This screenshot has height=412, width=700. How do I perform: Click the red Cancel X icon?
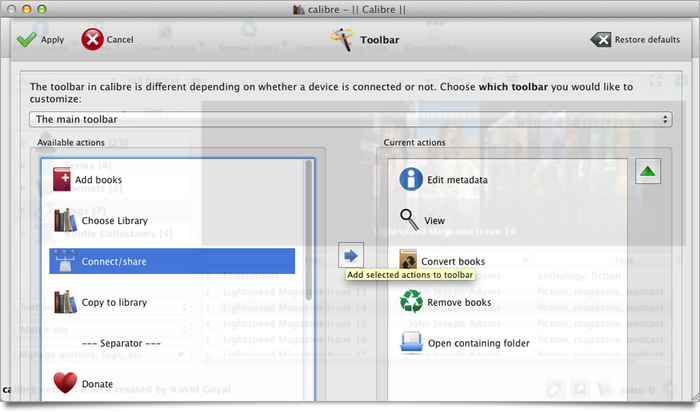92,39
